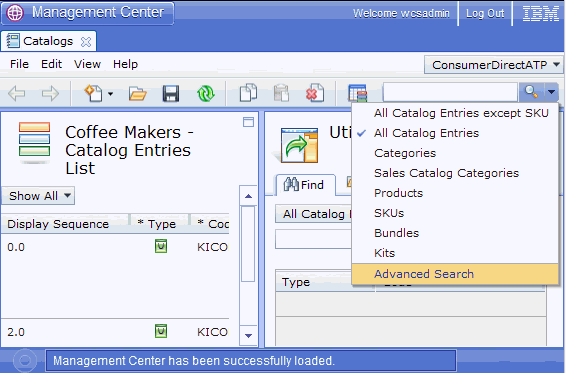The width and height of the screenshot is (566, 373).
Task: Click in the toolbar search field
Action: pyautogui.click(x=450, y=92)
